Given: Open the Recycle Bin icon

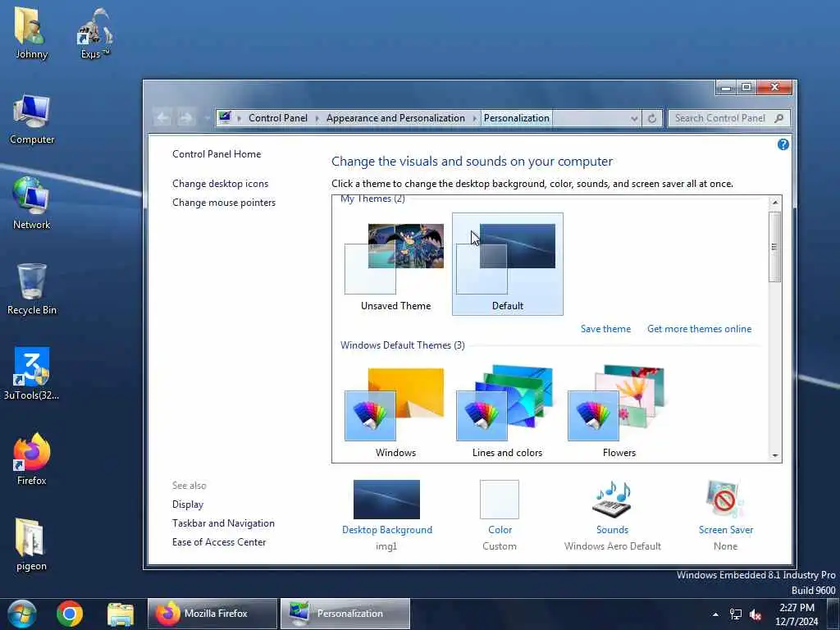Looking at the screenshot, I should [x=32, y=290].
